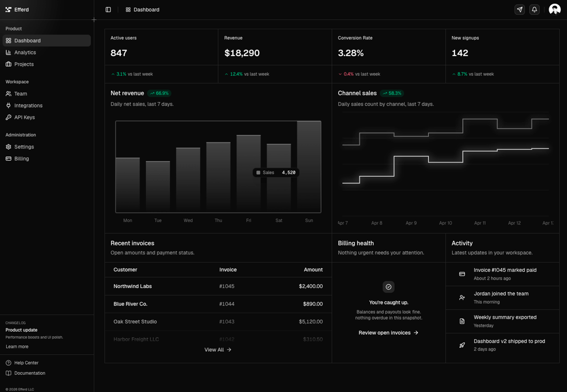Screen dimensions: 567x392
Task: Open the Documentation link
Action: 29,373
